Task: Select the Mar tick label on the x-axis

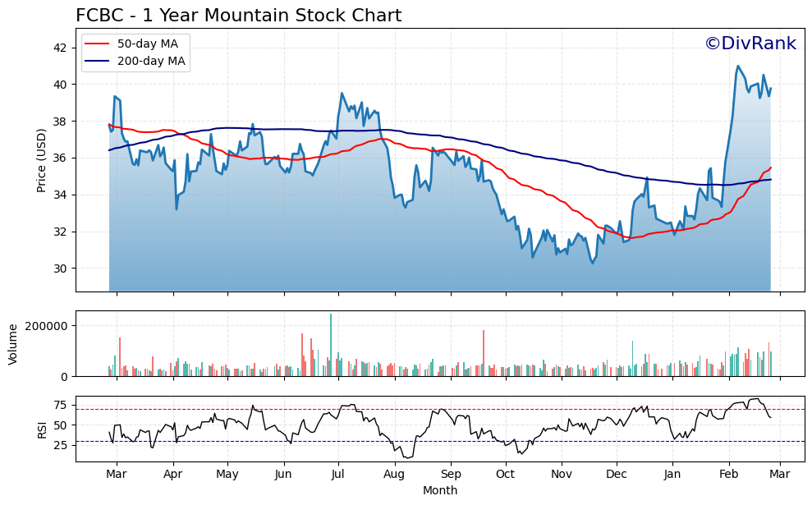Action: [x=117, y=475]
